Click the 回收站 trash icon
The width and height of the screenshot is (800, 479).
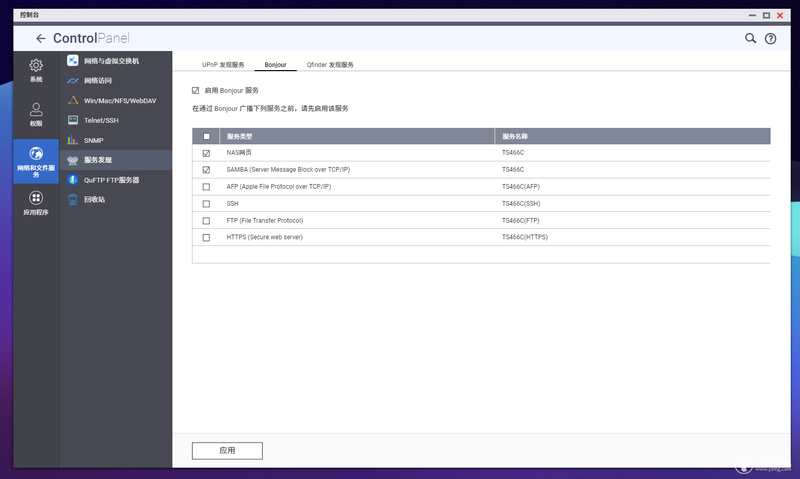pyautogui.click(x=73, y=199)
